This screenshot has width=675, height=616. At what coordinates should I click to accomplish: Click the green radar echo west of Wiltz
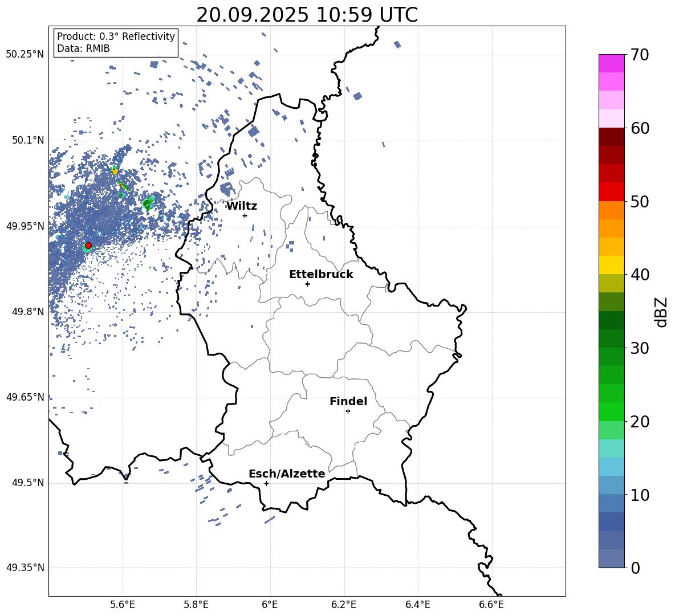tap(148, 203)
